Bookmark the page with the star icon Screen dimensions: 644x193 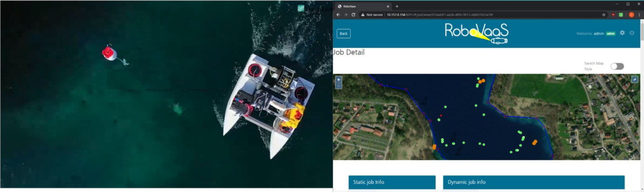604,15
